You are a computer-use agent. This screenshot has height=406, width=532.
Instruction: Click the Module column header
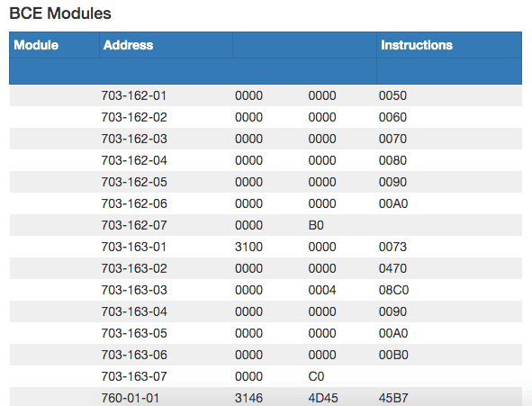click(36, 45)
